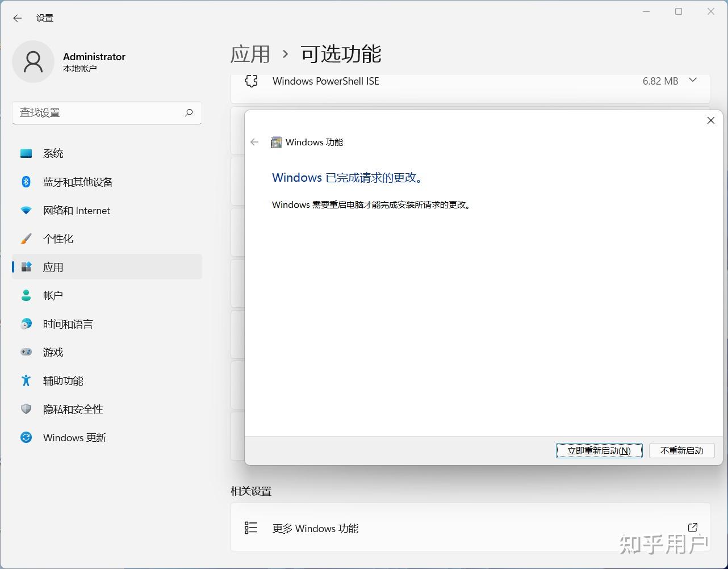Viewport: 728px width, 569px height.
Task: Click the Wi-Fi network icon
Action: (x=26, y=210)
